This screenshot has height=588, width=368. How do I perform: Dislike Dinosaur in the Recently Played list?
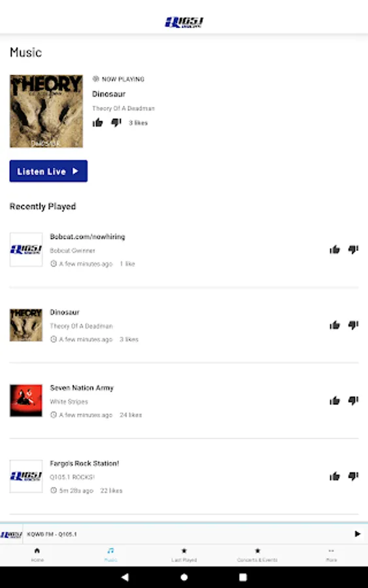tap(354, 325)
